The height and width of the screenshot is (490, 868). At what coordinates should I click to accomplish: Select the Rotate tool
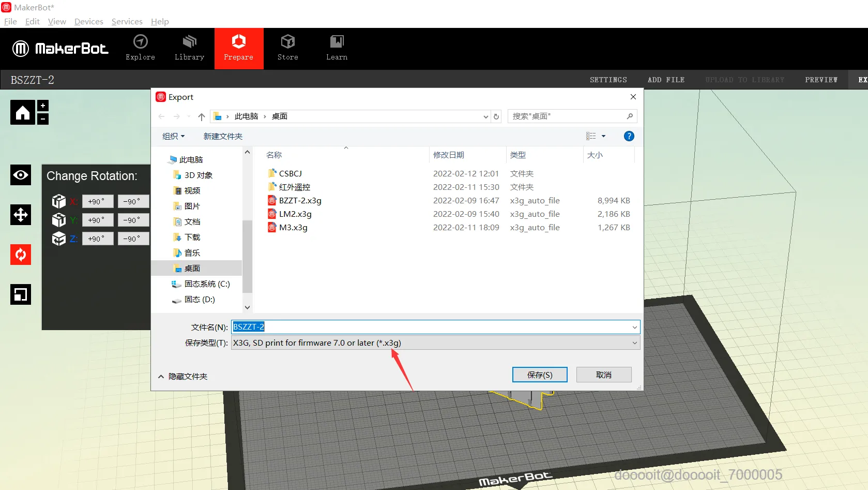[x=21, y=255]
